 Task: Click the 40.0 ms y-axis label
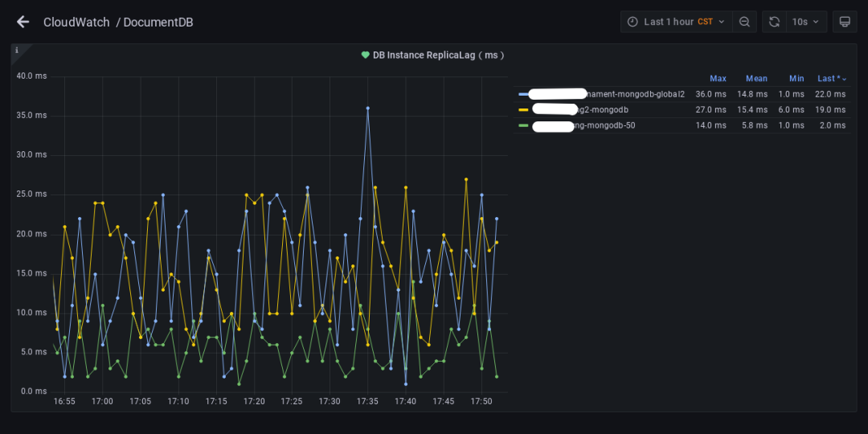[x=32, y=76]
